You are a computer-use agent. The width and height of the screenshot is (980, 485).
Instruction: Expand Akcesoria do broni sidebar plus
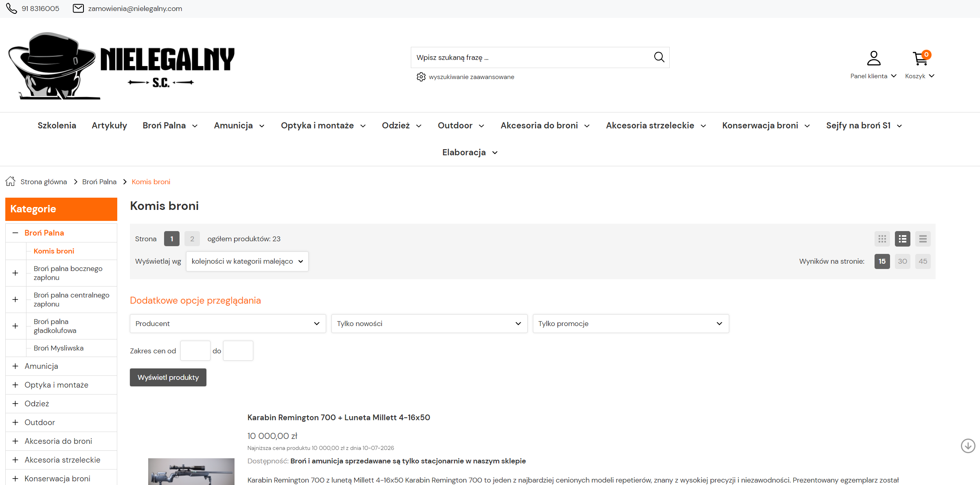[15, 441]
